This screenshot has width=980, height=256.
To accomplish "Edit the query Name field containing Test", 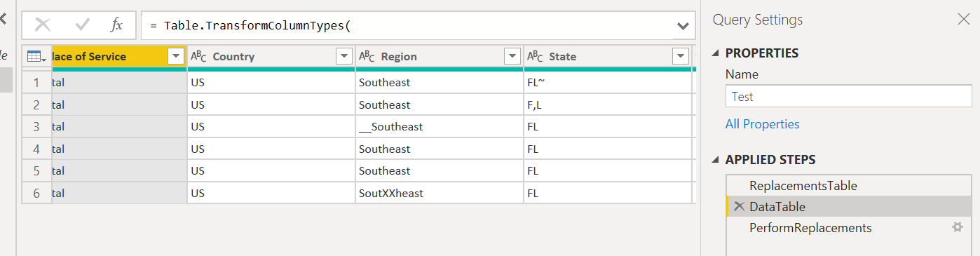I will [x=848, y=97].
